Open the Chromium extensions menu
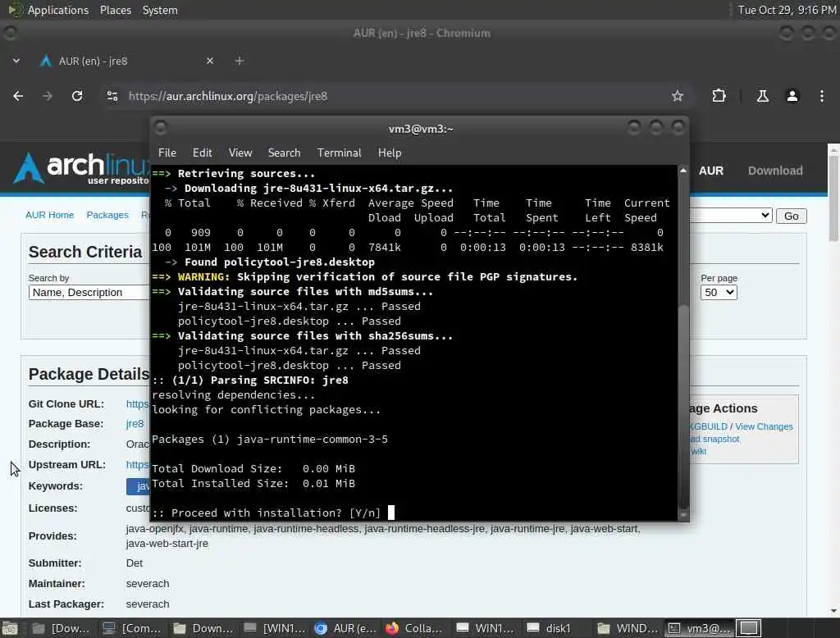 pos(719,96)
